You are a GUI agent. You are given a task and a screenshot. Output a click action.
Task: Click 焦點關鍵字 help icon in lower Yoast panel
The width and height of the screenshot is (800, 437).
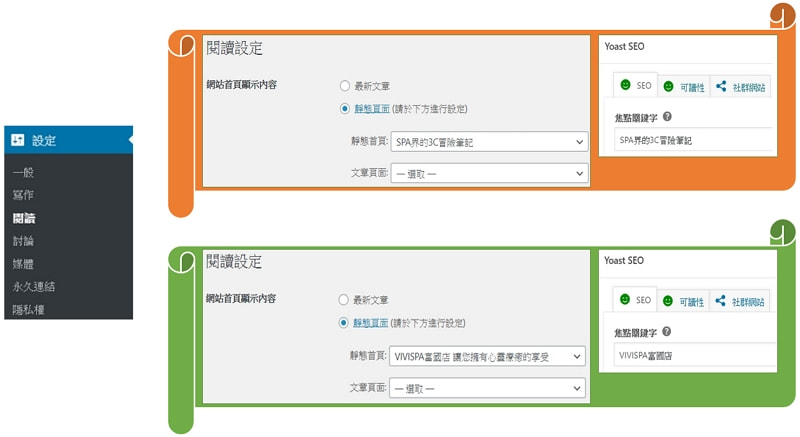click(666, 331)
